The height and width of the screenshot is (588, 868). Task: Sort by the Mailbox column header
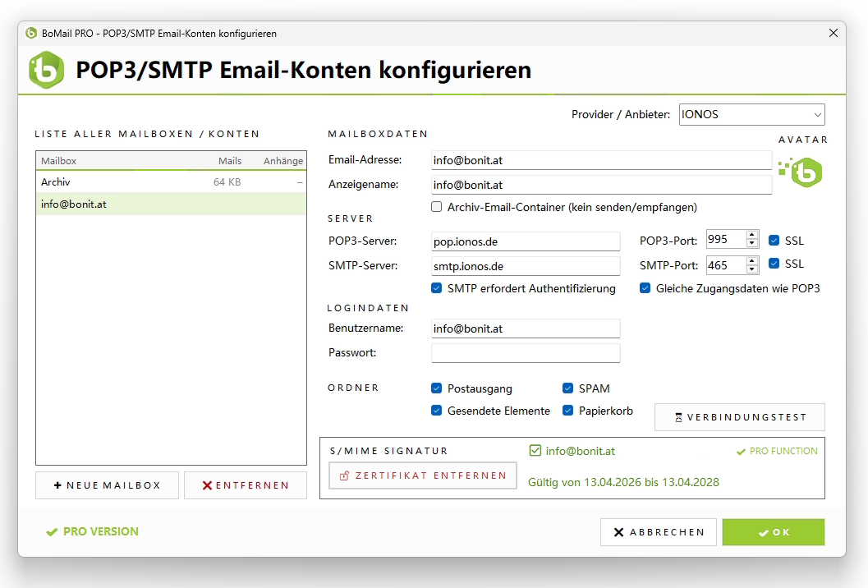pyautogui.click(x=58, y=161)
